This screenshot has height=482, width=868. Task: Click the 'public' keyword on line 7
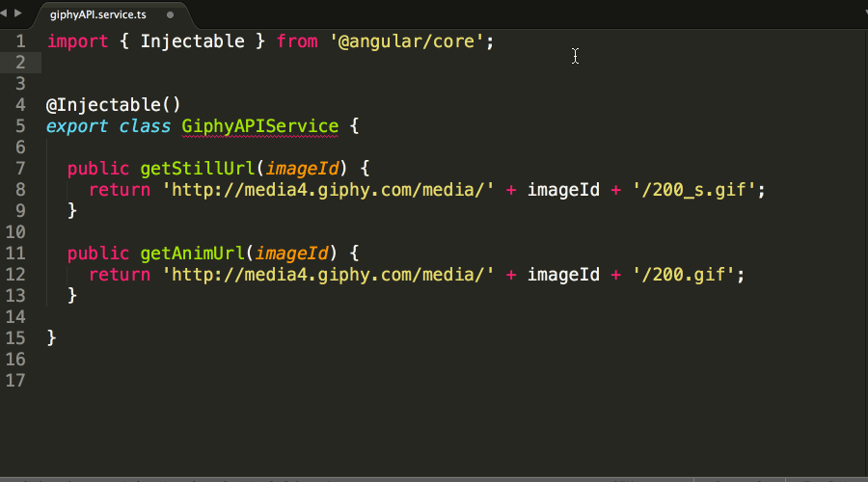pyautogui.click(x=98, y=169)
